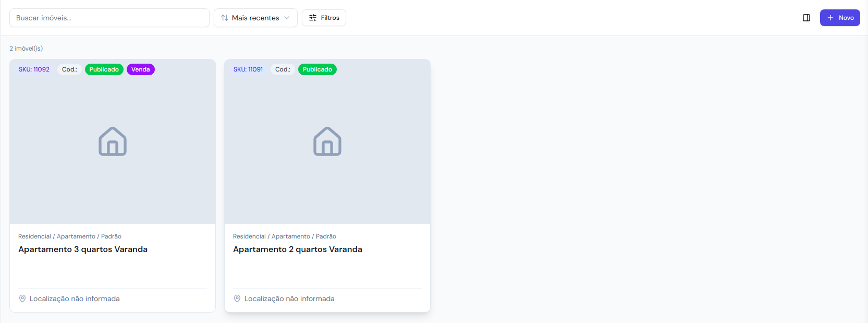Open Apartamento 3 quartos Varanda title
The width and height of the screenshot is (868, 323).
(83, 249)
